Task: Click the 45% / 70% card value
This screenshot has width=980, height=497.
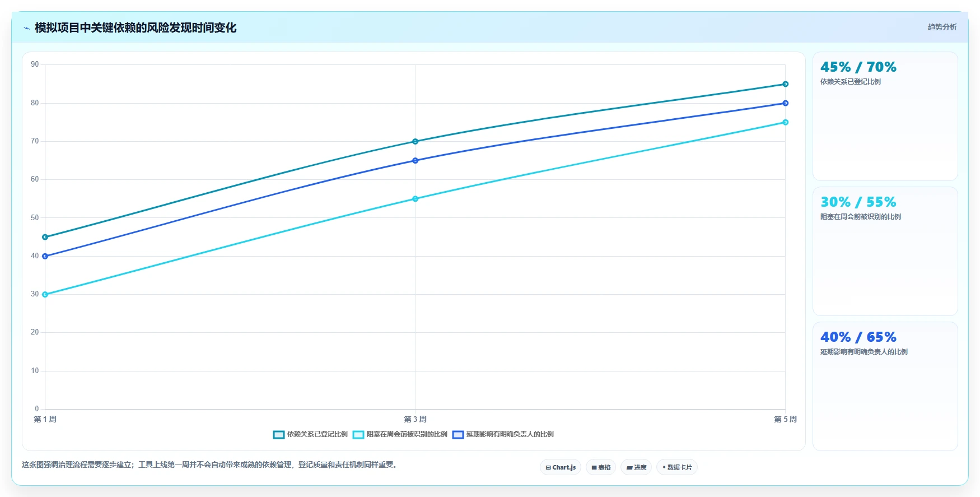Action: pyautogui.click(x=858, y=67)
